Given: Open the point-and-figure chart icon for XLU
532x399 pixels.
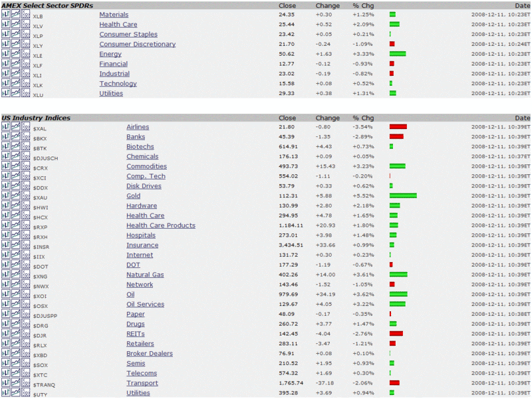Looking at the screenshot, I should (25, 92).
